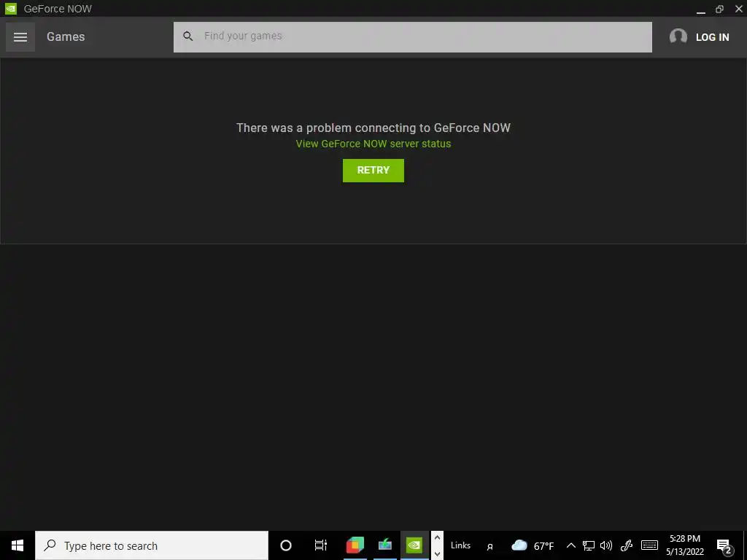Click the taskbar toolbar up arrow

point(437,537)
